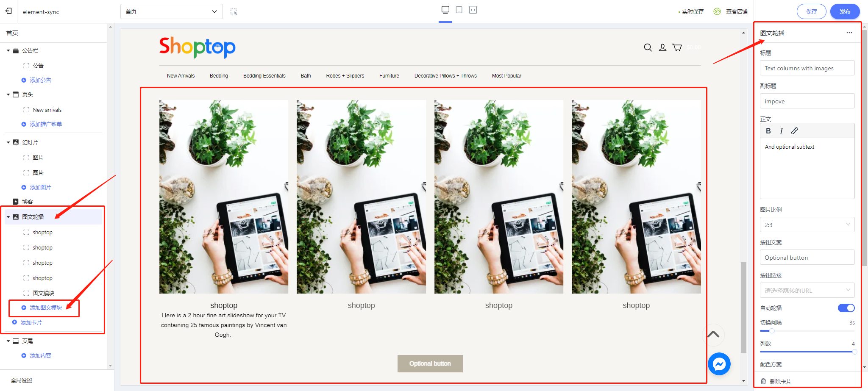Screen dimensions: 868x391
Task: Click 删除卡片 to delete card
Action: pyautogui.click(x=781, y=381)
